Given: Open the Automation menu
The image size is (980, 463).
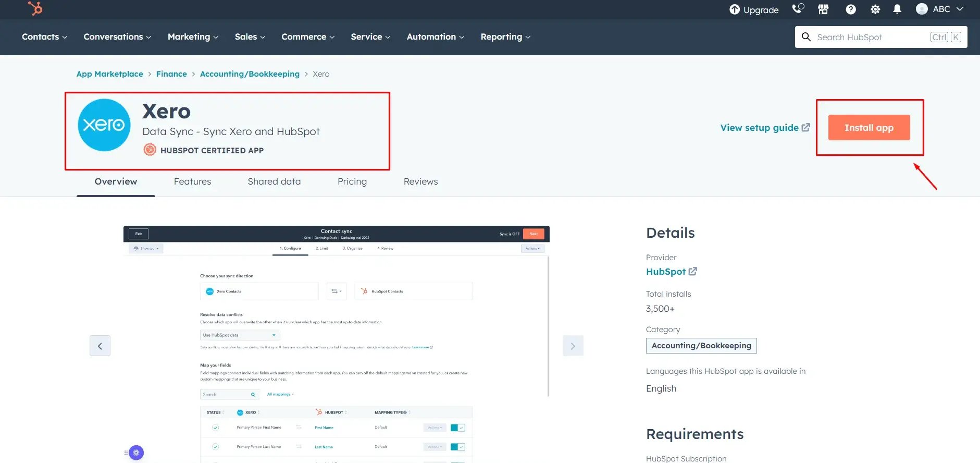Looking at the screenshot, I should (436, 36).
